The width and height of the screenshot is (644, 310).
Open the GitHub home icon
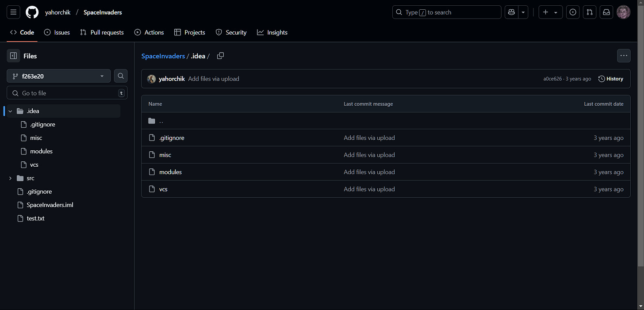(x=31, y=12)
